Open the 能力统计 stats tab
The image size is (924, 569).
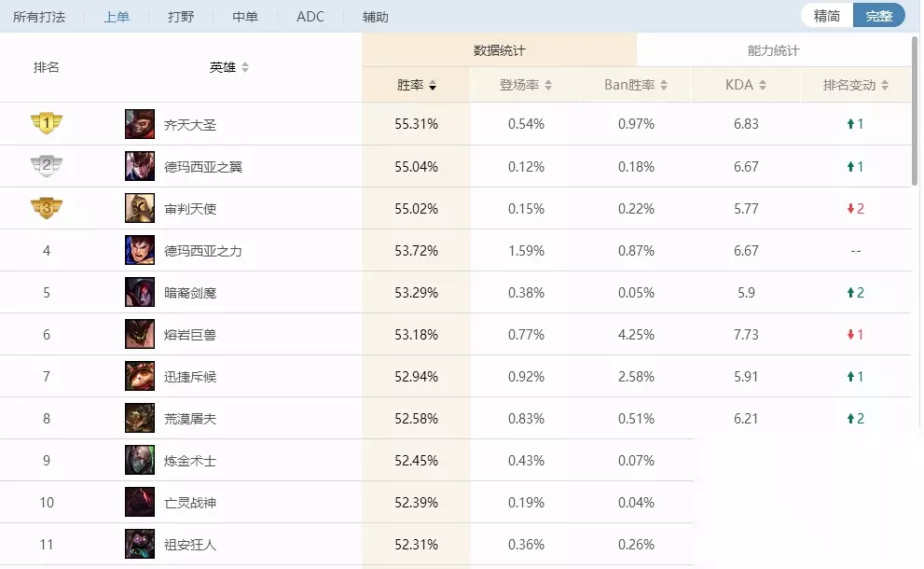tap(773, 50)
